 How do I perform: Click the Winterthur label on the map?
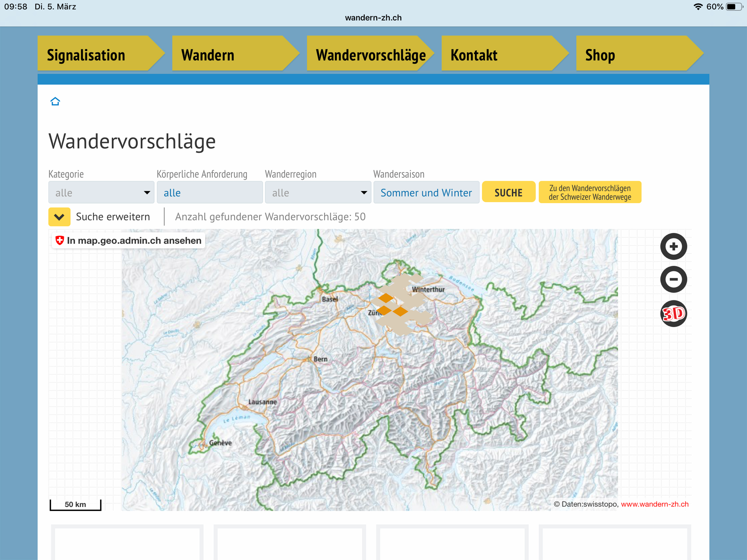click(x=428, y=290)
